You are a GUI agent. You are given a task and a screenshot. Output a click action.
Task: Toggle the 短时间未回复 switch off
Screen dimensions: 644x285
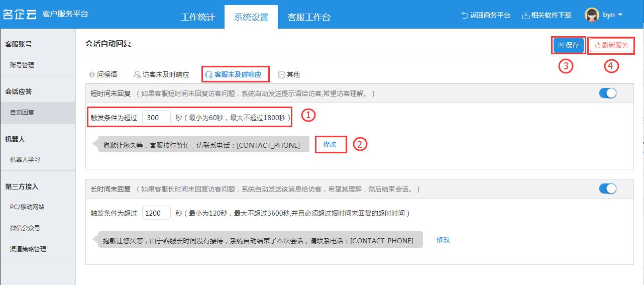coord(608,93)
